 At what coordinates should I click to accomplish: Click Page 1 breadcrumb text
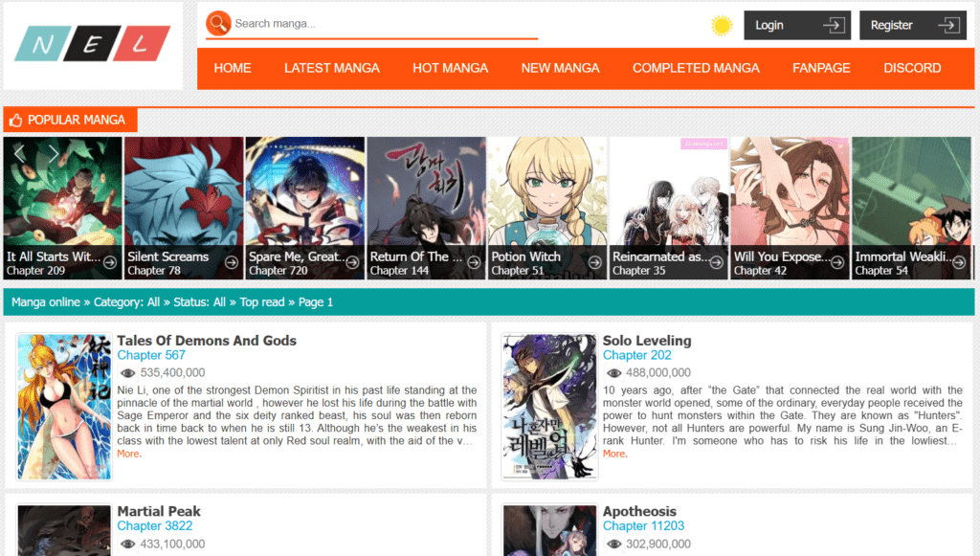click(316, 302)
